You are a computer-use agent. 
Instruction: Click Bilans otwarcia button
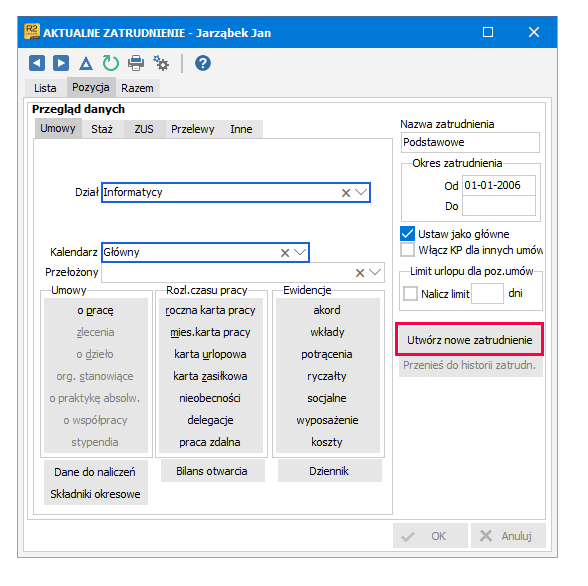click(x=212, y=471)
